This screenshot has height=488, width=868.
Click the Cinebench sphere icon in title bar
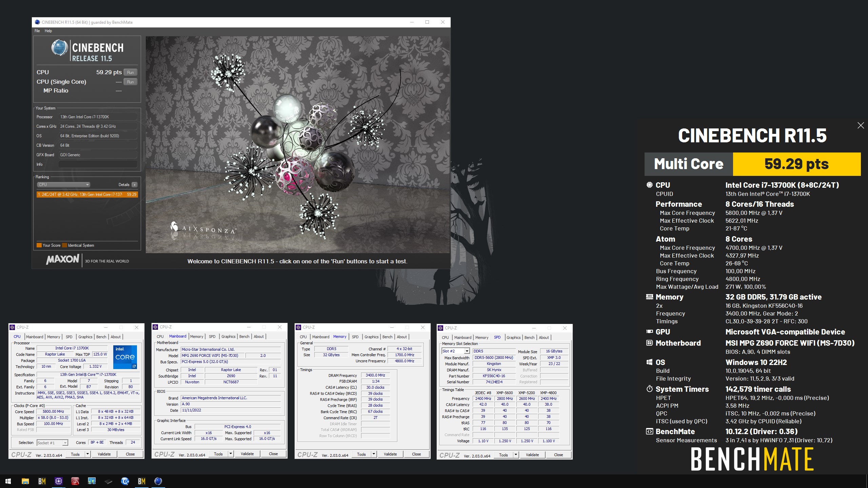point(37,22)
